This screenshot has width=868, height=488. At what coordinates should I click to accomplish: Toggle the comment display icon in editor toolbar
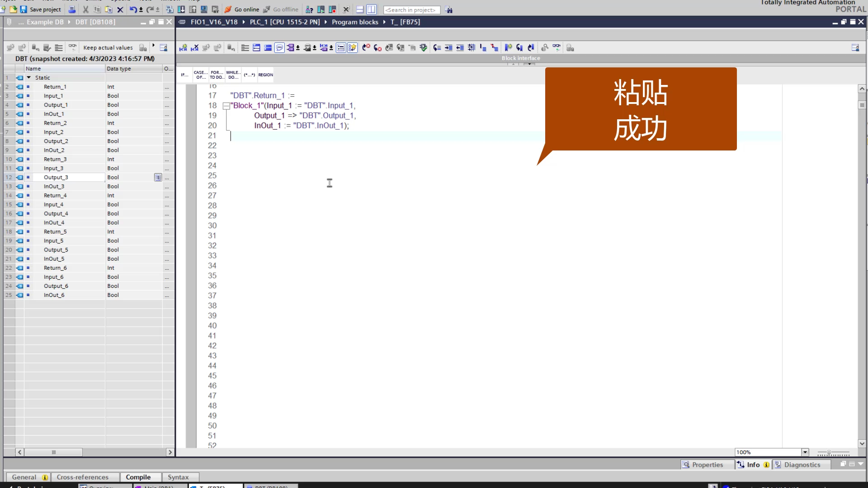279,48
